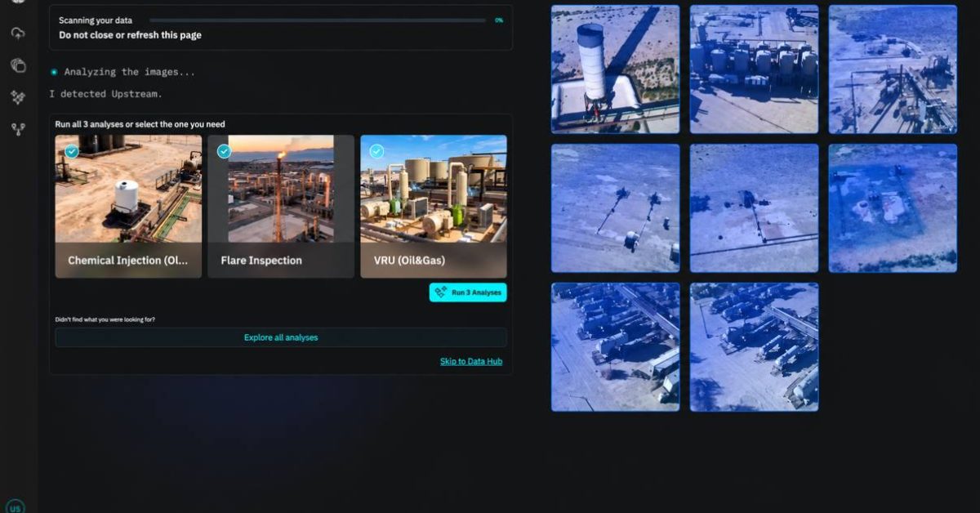Select the Flare Inspection card label
Image resolution: width=980 pixels, height=513 pixels.
click(x=261, y=261)
